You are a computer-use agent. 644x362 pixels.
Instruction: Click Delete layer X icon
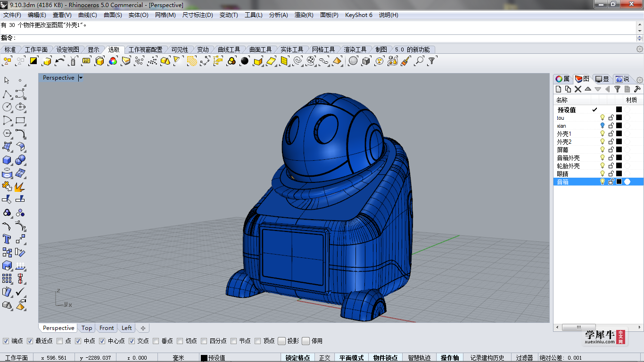click(x=578, y=89)
